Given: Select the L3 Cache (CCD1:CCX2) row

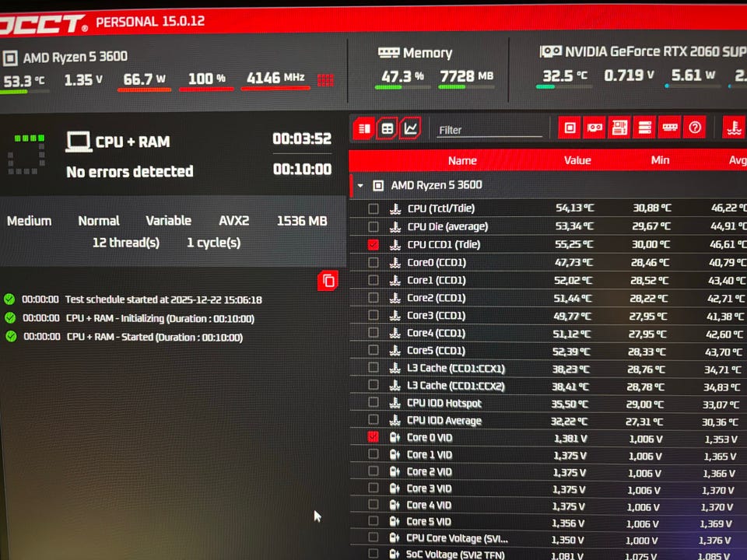Looking at the screenshot, I should [x=548, y=386].
